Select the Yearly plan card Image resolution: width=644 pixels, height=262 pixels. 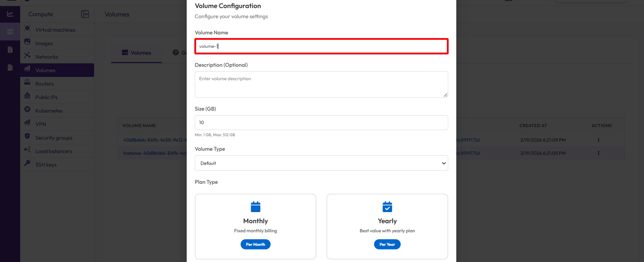click(387, 226)
